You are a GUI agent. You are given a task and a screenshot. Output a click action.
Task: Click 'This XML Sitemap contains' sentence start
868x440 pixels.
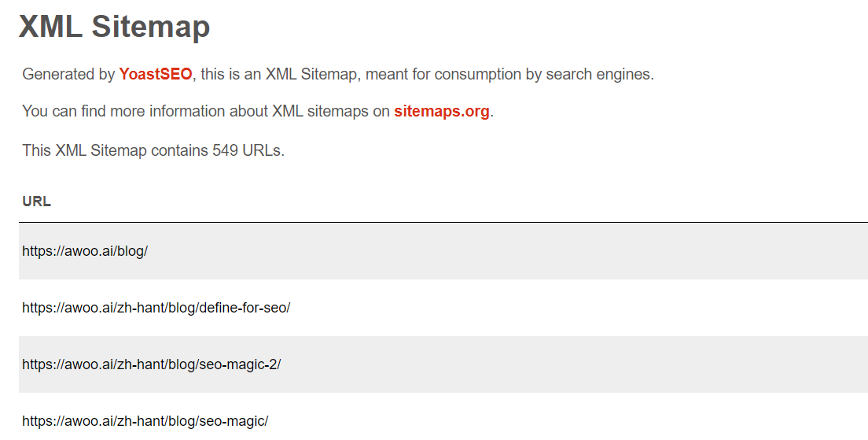pos(115,150)
